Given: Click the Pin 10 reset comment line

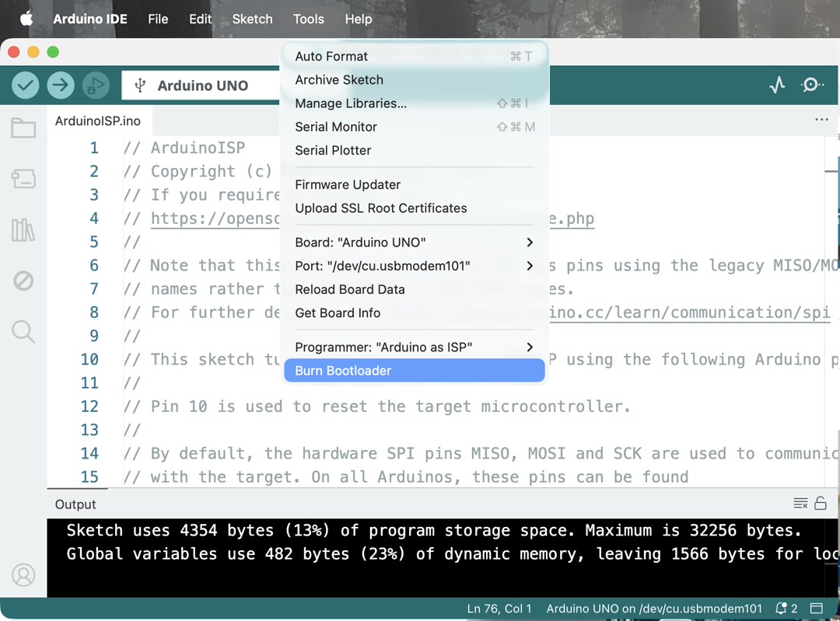Looking at the screenshot, I should click(377, 406).
